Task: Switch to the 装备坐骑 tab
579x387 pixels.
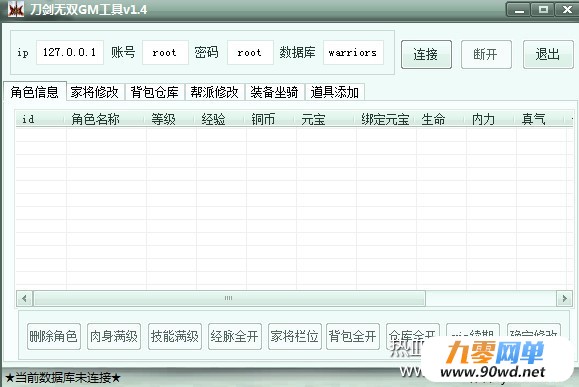Action: [x=274, y=92]
